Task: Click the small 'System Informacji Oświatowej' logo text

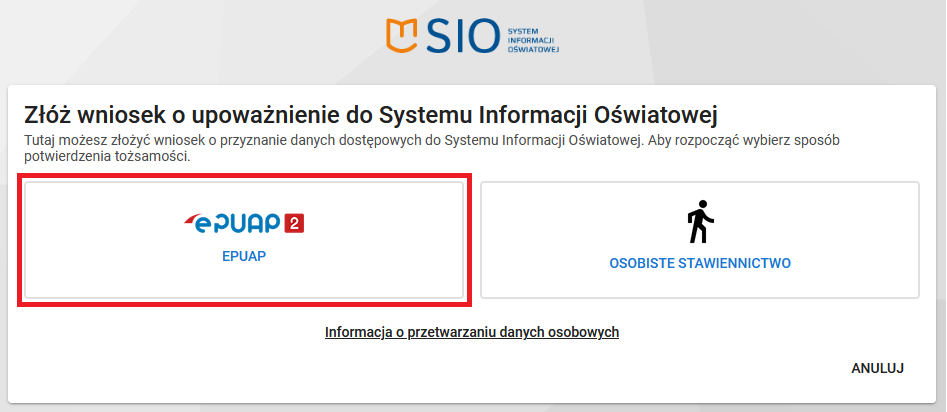Action: [534, 35]
